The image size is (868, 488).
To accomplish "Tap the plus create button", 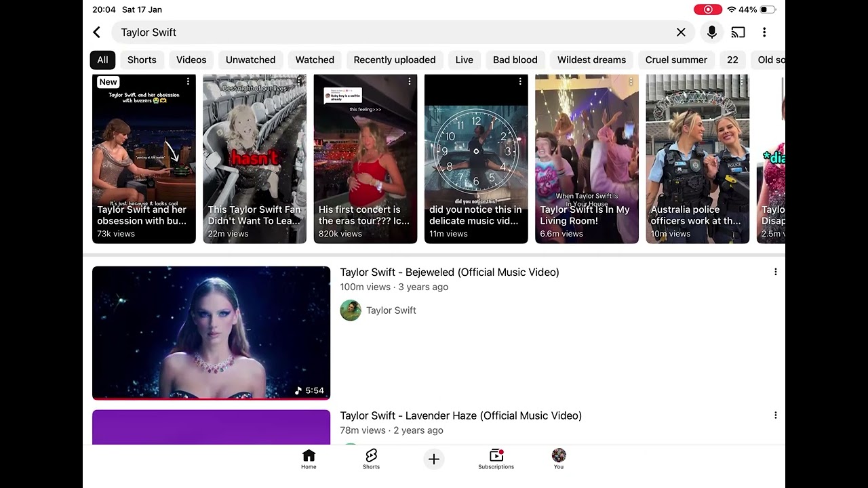I will (x=434, y=459).
